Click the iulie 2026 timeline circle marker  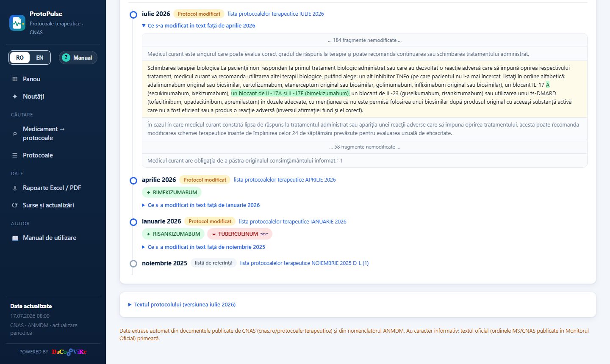click(133, 15)
